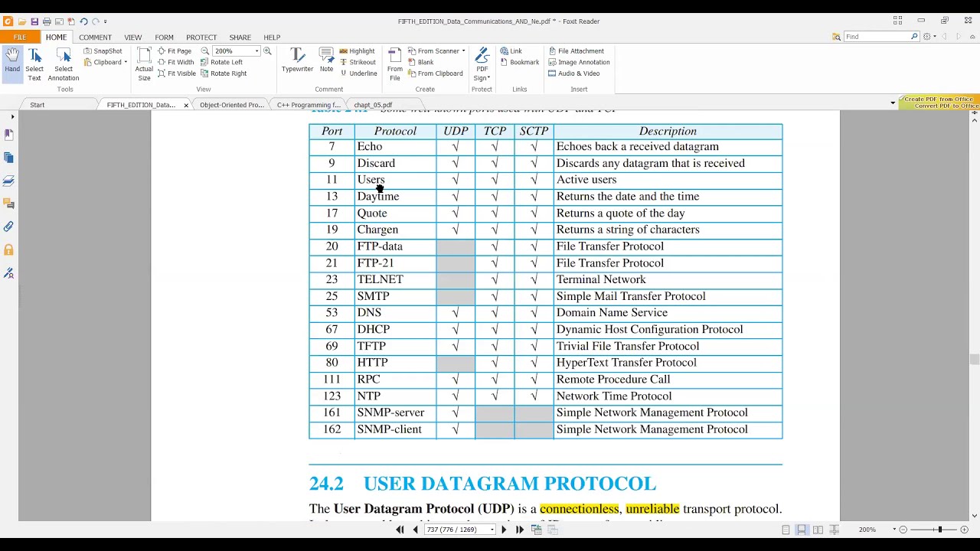980x551 pixels.
Task: Expand the From Scanner dropdown
Action: 463,51
